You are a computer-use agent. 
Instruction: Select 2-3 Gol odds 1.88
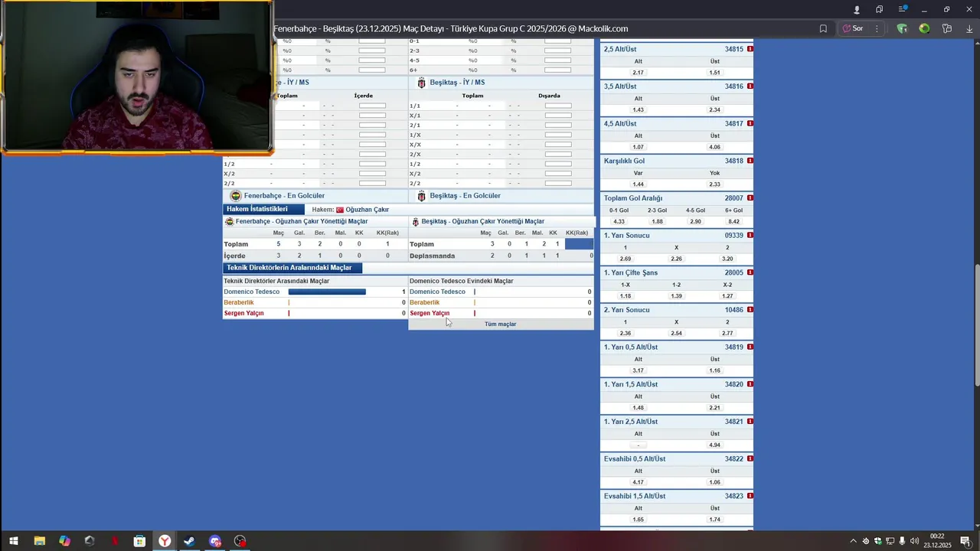coord(657,222)
